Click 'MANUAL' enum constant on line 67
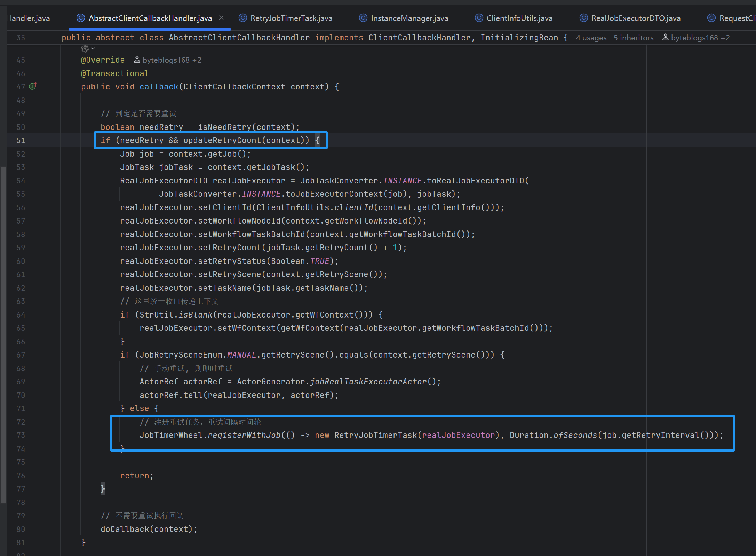This screenshot has width=756, height=556. click(x=241, y=355)
